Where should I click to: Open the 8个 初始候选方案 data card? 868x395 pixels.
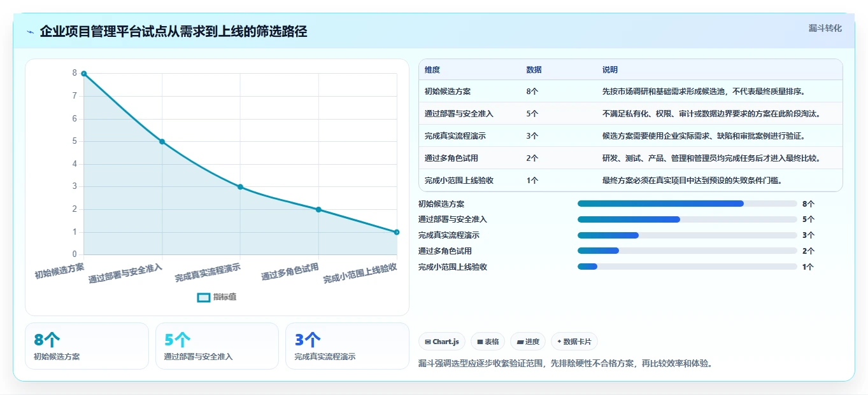pyautogui.click(x=87, y=346)
